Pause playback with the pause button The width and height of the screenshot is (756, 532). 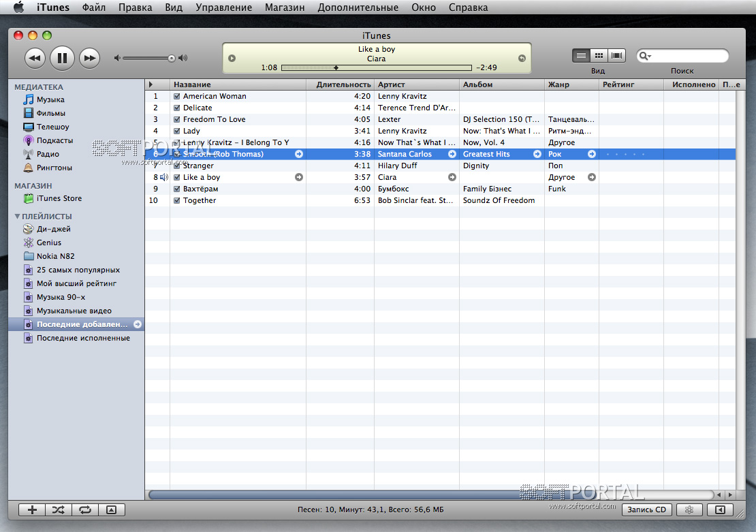tap(62, 59)
